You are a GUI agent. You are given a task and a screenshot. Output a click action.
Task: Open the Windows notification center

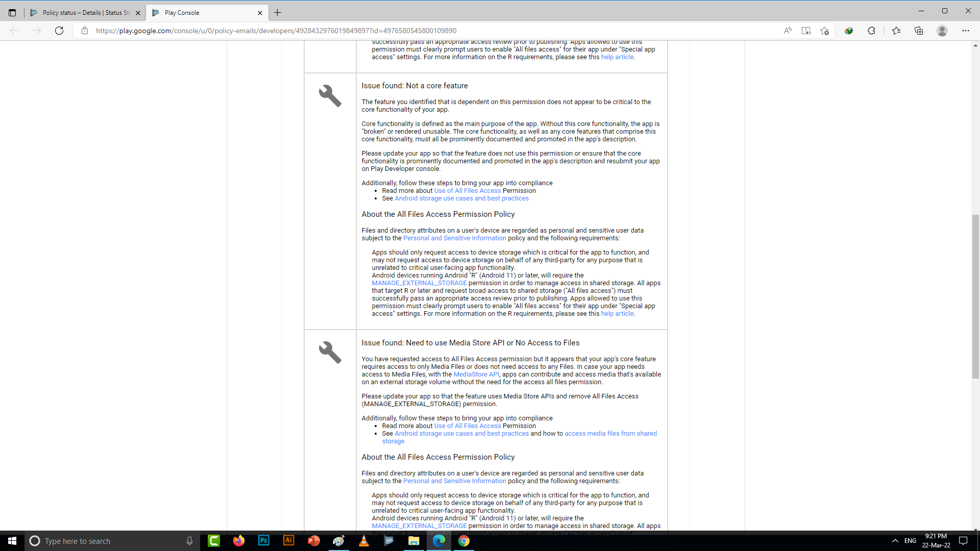[963, 541]
